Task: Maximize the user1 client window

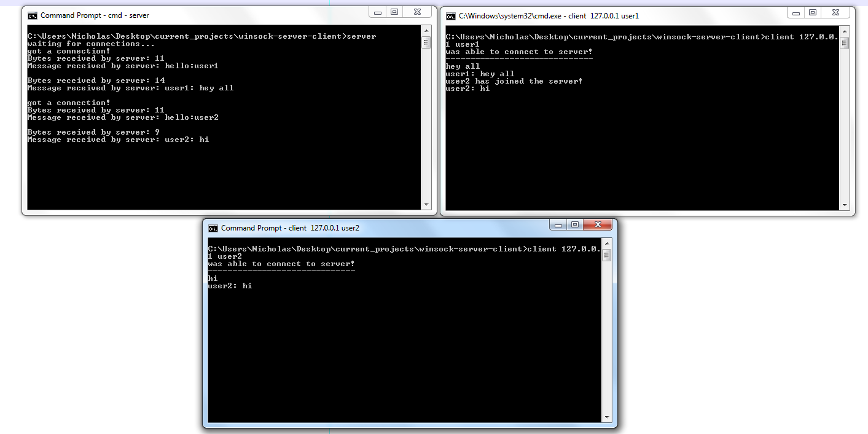Action: pos(813,12)
